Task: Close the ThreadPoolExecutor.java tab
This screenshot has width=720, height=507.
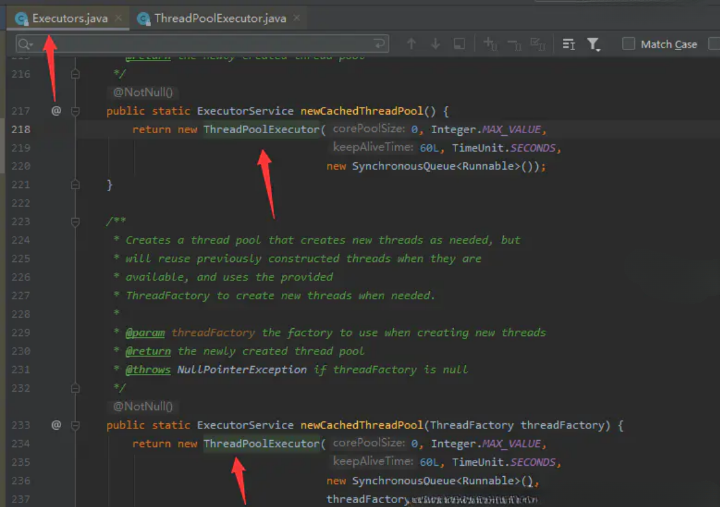Action: point(297,18)
